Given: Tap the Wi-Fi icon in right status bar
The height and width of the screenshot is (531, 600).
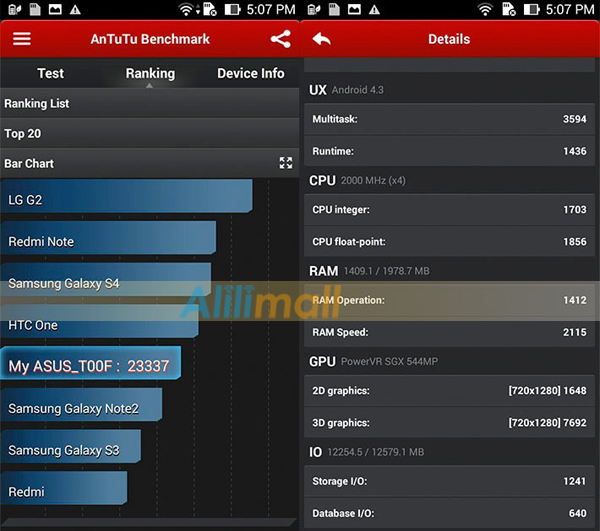Looking at the screenshot, I should coord(485,9).
